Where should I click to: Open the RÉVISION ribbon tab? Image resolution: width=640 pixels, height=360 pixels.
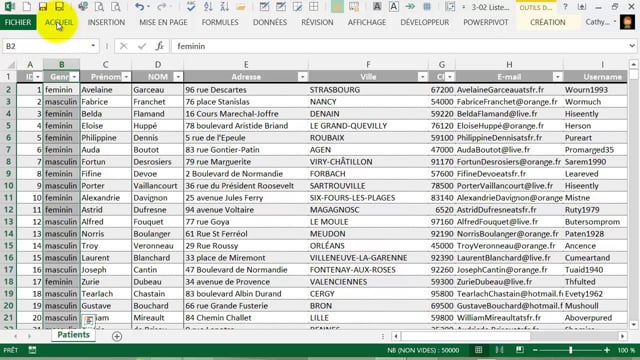(317, 22)
